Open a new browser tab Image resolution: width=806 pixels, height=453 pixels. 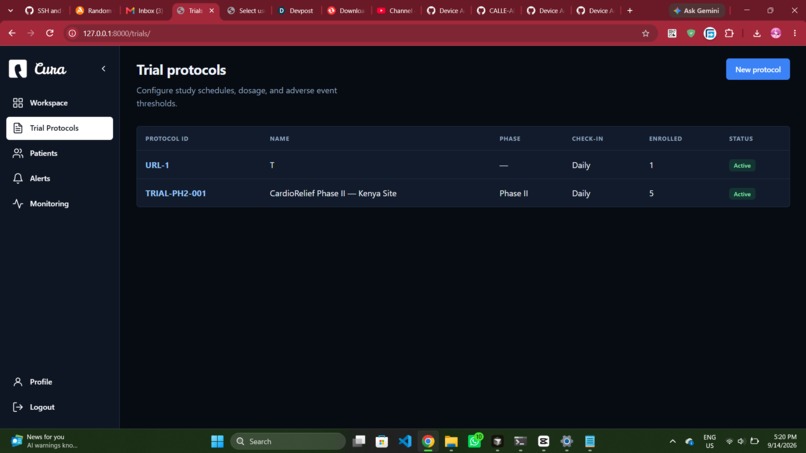pyautogui.click(x=630, y=11)
